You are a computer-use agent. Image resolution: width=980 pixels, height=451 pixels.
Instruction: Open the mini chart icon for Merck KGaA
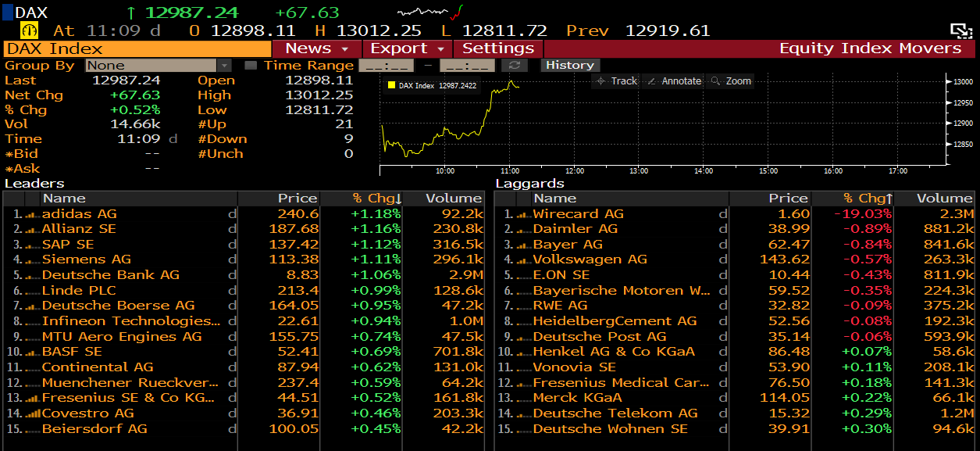click(523, 398)
